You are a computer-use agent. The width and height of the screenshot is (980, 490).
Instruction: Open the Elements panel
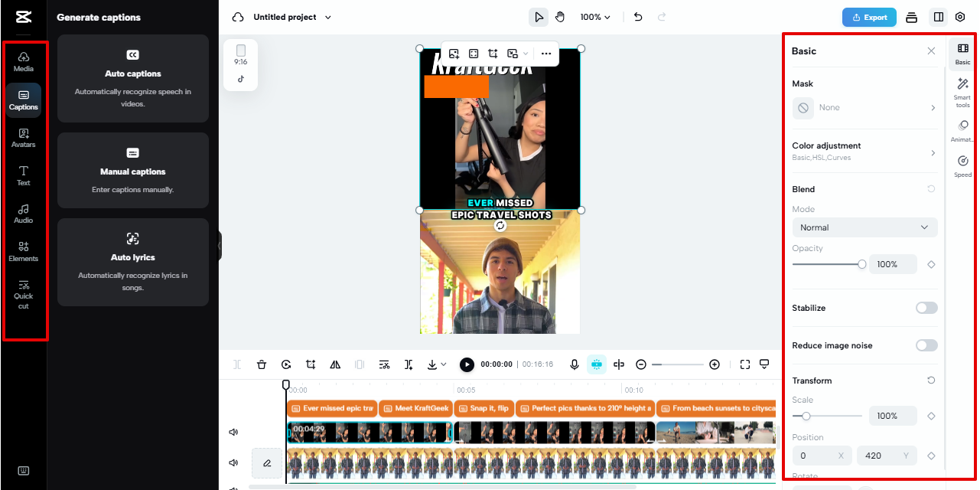click(23, 252)
